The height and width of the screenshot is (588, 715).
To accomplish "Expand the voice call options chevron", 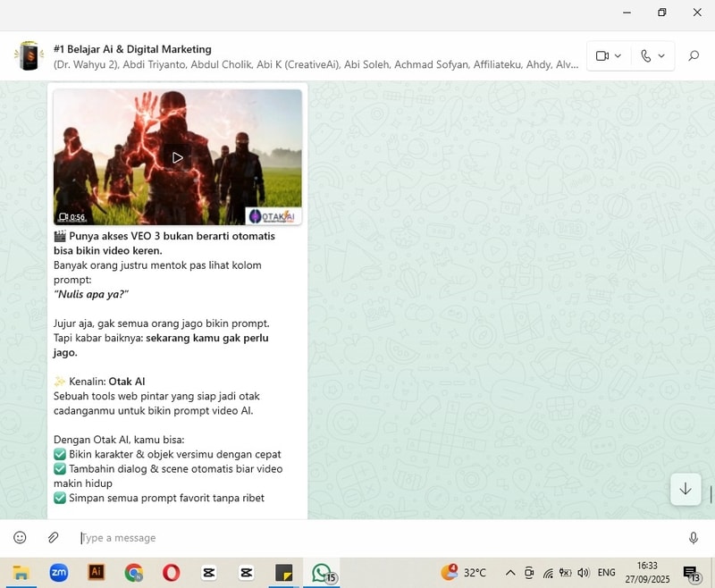I will point(661,55).
